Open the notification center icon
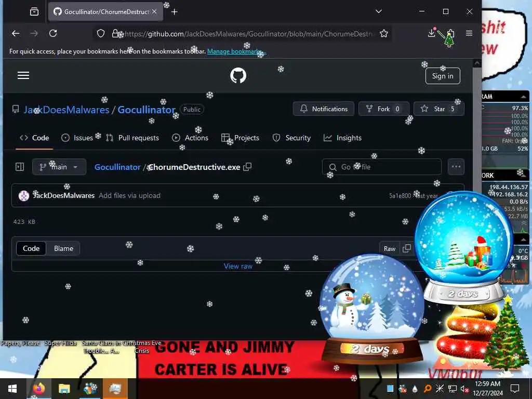This screenshot has width=532, height=399. [x=515, y=389]
